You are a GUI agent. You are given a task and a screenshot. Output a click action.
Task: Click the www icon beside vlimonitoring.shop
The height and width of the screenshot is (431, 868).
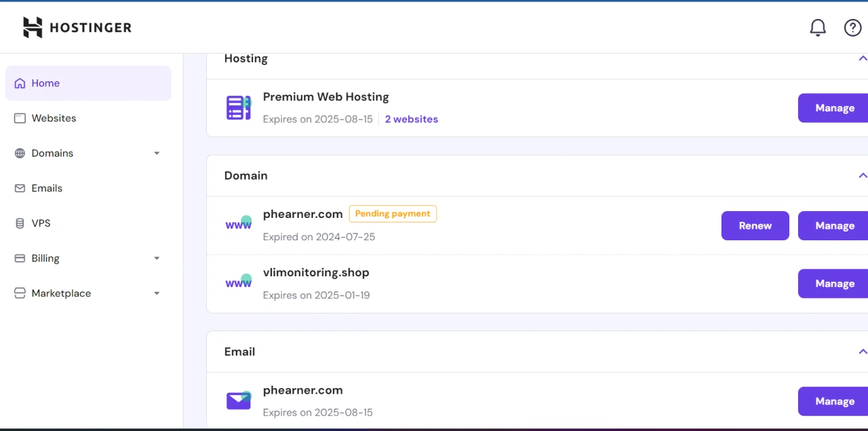(x=239, y=282)
